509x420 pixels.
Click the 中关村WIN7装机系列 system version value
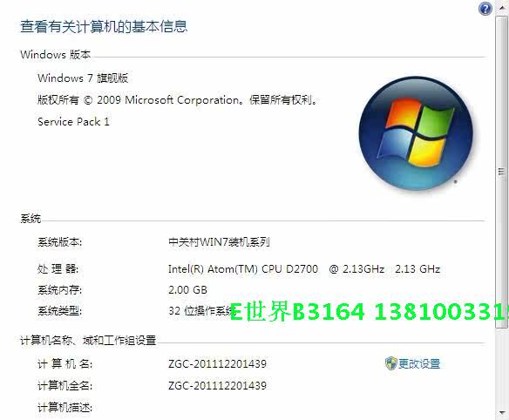(x=219, y=242)
